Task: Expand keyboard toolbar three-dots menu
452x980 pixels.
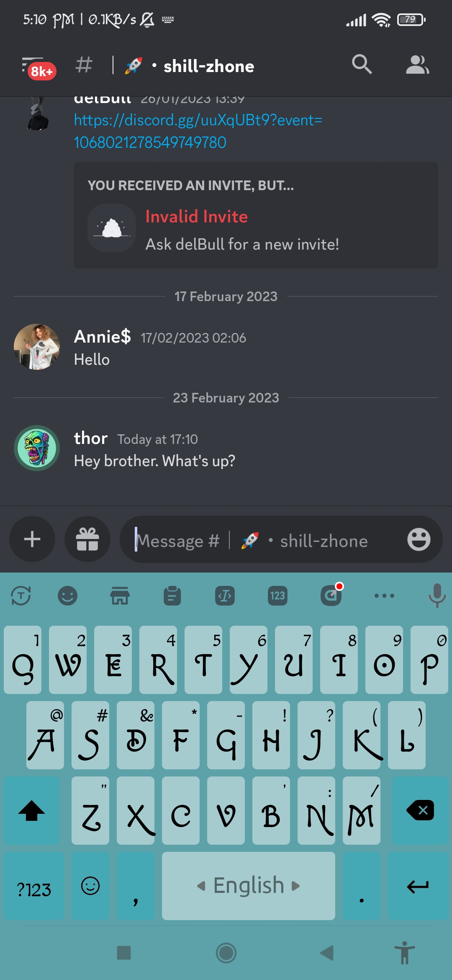Action: [x=384, y=596]
